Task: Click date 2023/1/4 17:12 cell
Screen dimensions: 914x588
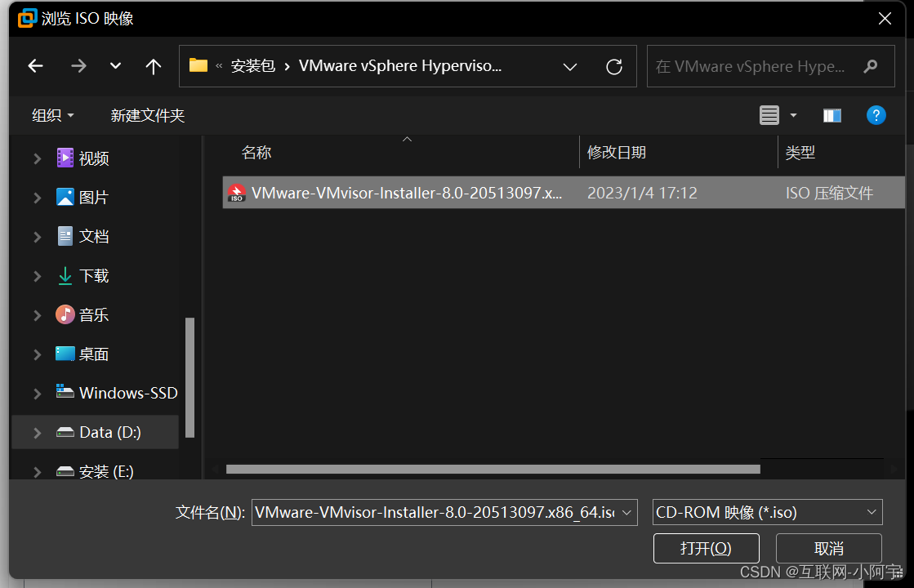Action: 642,193
